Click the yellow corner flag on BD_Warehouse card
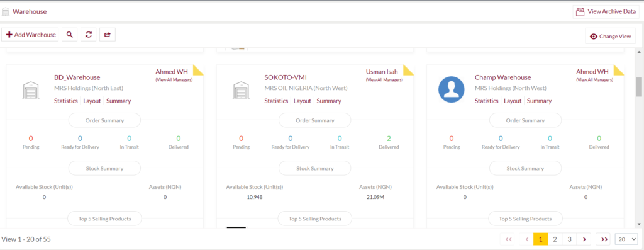The image size is (644, 250). [198, 70]
